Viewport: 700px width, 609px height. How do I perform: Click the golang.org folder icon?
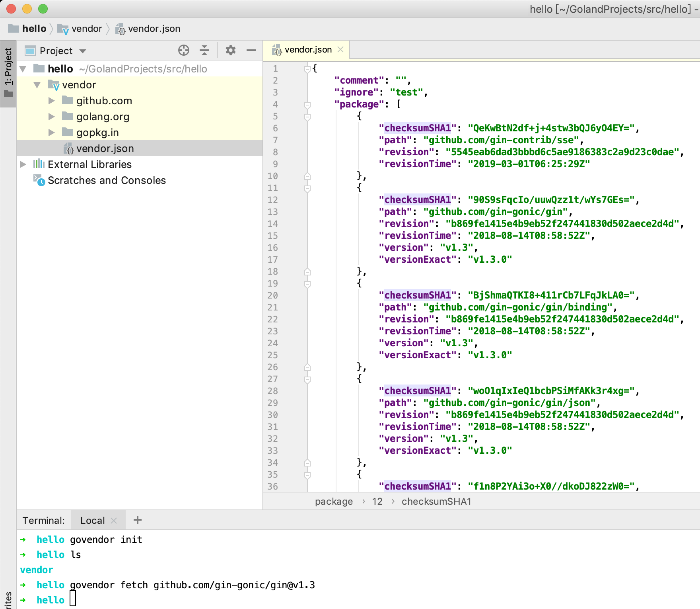(68, 116)
